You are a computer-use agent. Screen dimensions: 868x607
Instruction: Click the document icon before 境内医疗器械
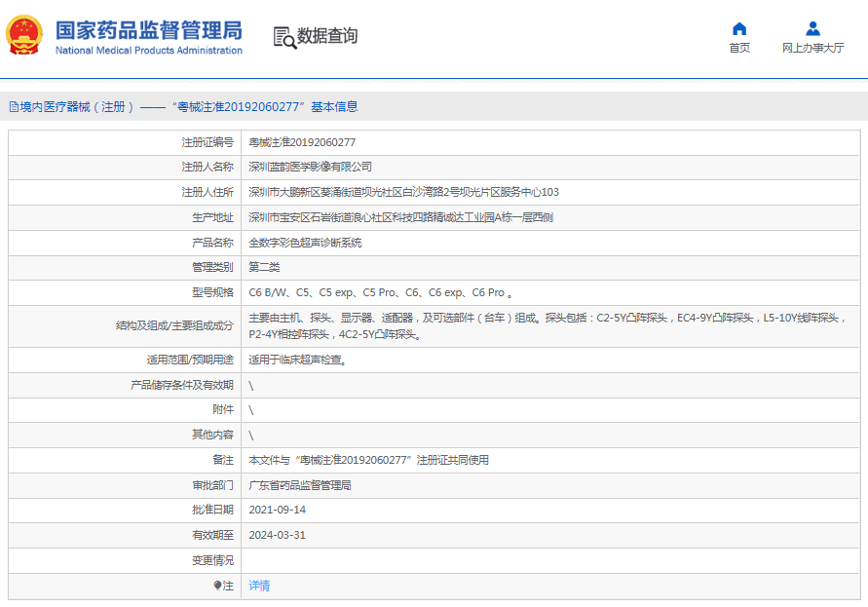coord(14,107)
